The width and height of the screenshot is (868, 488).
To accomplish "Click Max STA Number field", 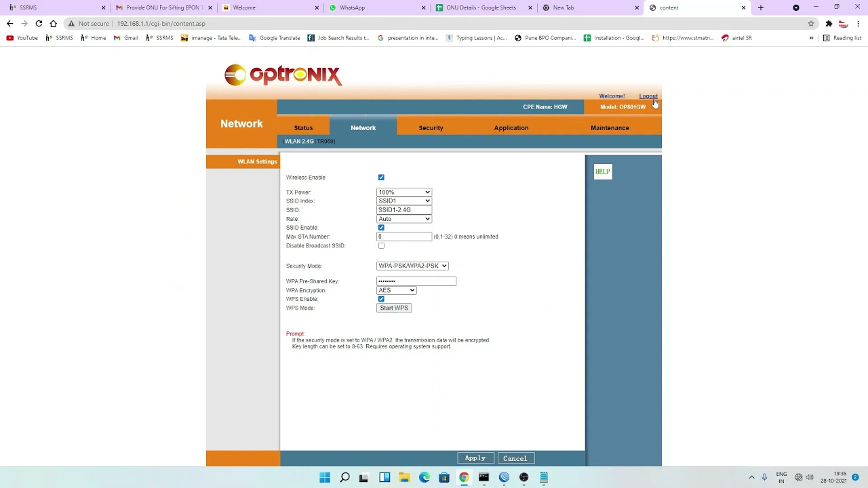I will [404, 237].
